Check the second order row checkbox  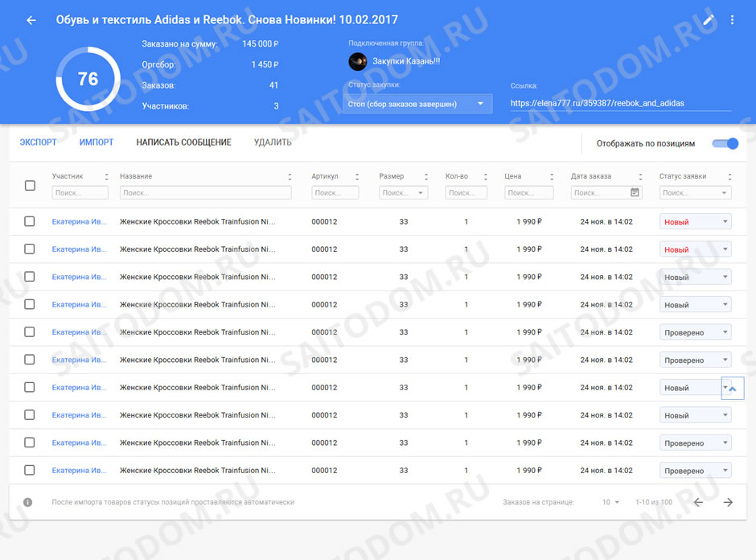coord(30,249)
